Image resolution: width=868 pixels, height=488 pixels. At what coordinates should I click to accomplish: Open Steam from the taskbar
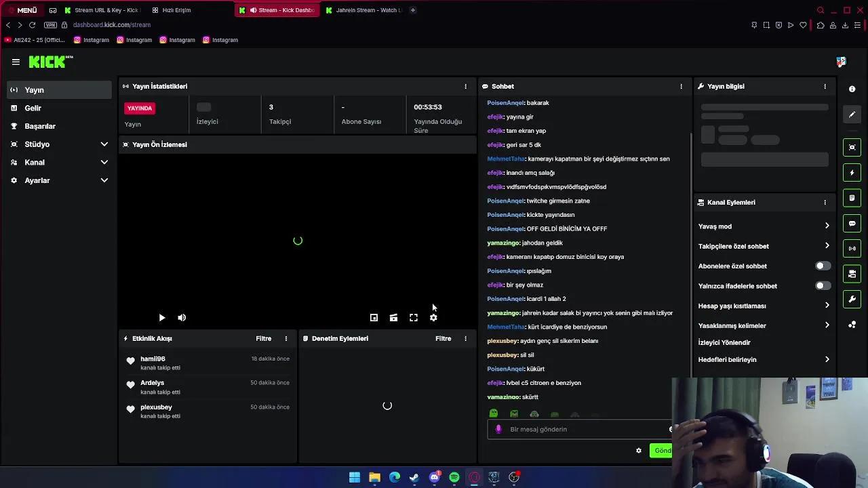(414, 477)
